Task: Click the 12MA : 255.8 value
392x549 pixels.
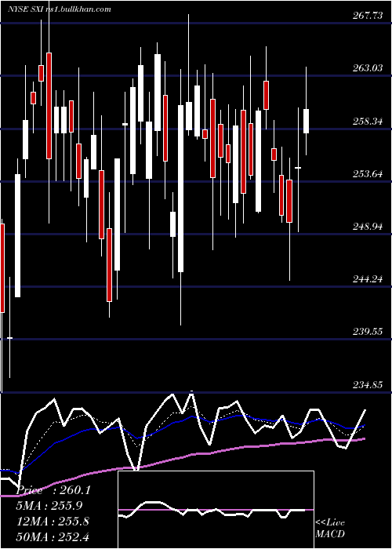Action: pyautogui.click(x=53, y=522)
